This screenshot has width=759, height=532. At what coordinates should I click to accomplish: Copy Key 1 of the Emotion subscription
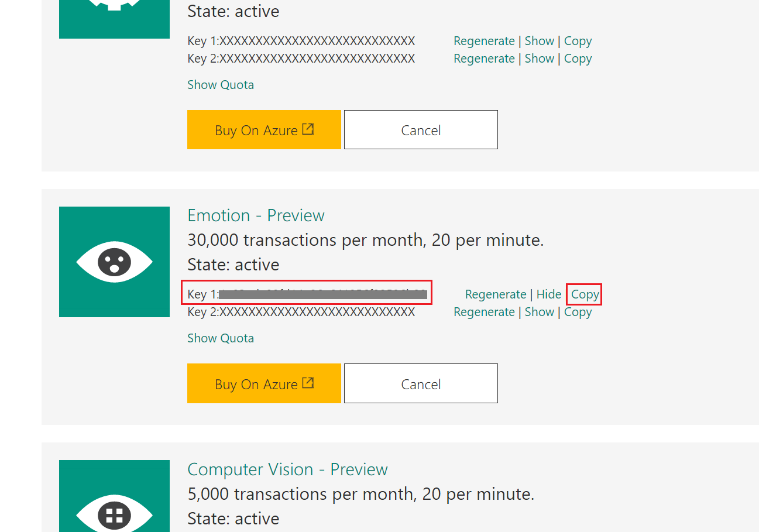(585, 294)
